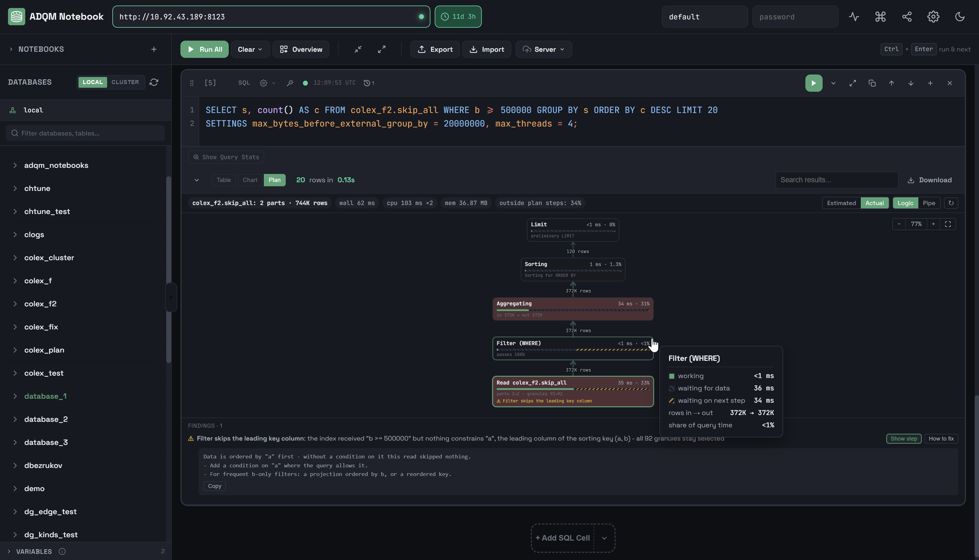Open settings gear in top bar
This screenshot has height=560, width=979.
933,17
